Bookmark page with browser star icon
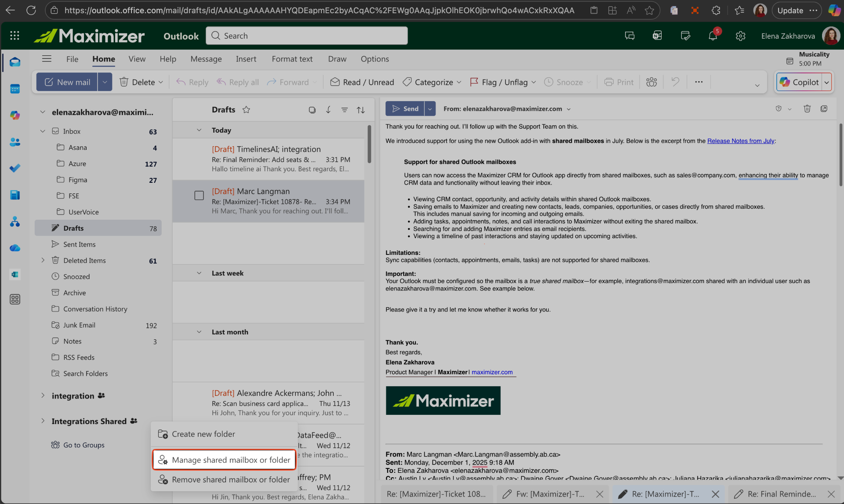 pos(649,11)
